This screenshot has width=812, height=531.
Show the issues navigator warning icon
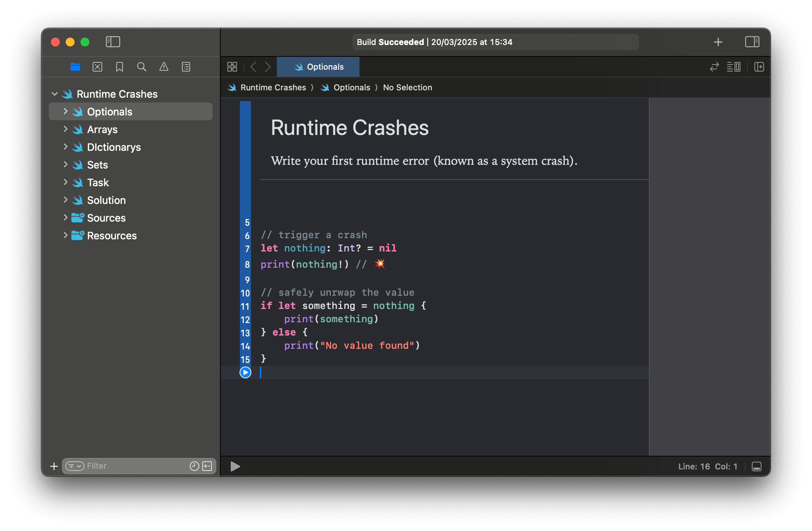click(164, 67)
